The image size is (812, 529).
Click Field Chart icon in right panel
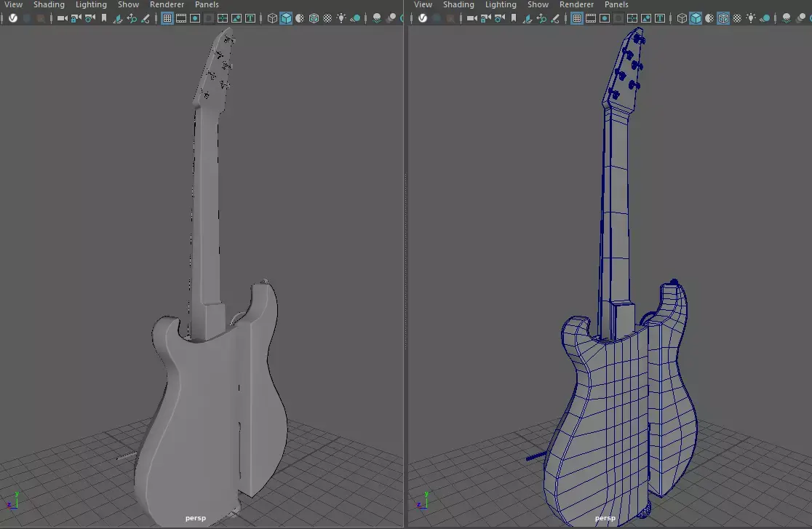(x=632, y=18)
